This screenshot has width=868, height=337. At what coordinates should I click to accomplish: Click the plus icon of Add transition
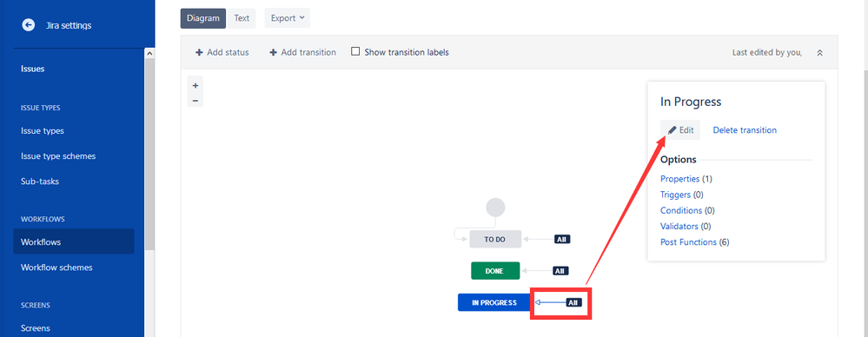(x=273, y=53)
